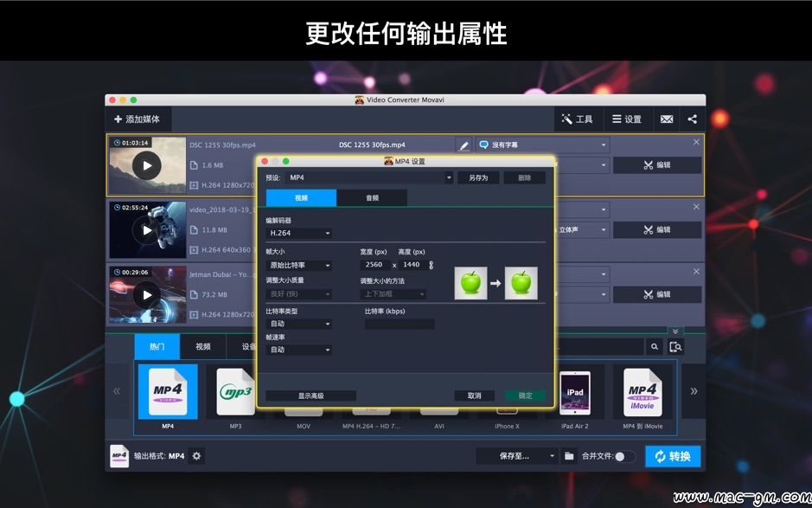The width and height of the screenshot is (812, 508).
Task: Click pencil rename icon for DSC 1255 file
Action: click(x=464, y=145)
